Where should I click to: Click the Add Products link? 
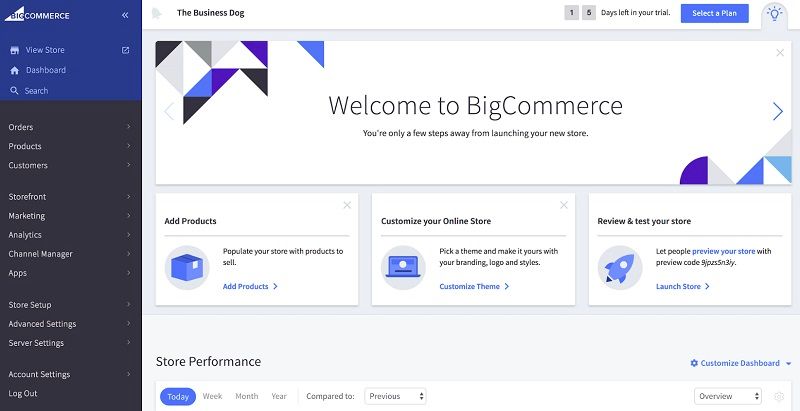point(250,287)
